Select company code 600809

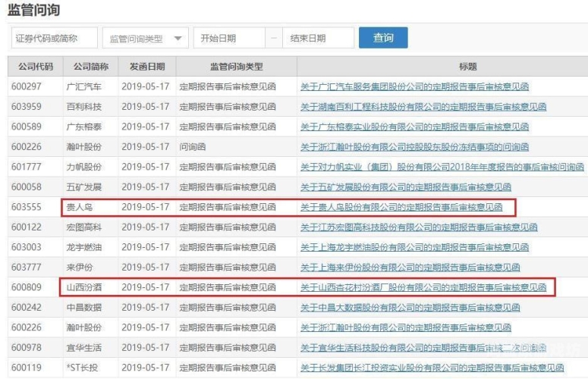[x=27, y=287]
